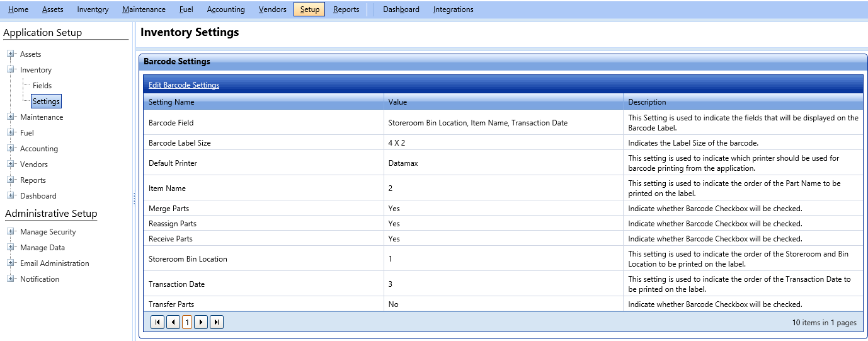Collapse the Inventory tree node
This screenshot has width=868, height=341.
(x=11, y=70)
